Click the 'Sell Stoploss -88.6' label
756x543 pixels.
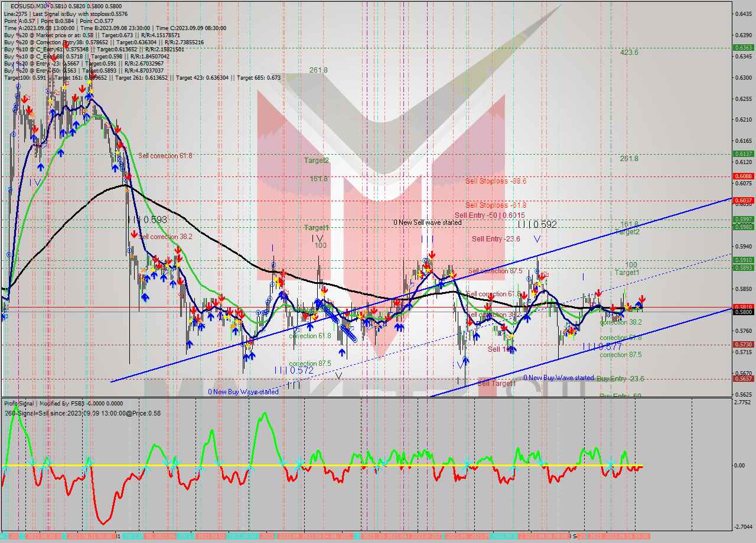click(496, 181)
